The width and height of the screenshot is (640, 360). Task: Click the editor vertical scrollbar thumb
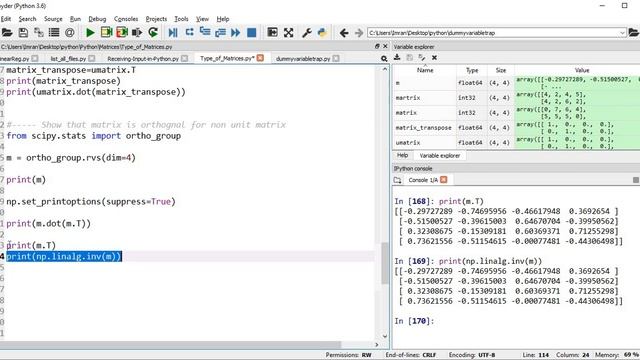click(x=384, y=263)
